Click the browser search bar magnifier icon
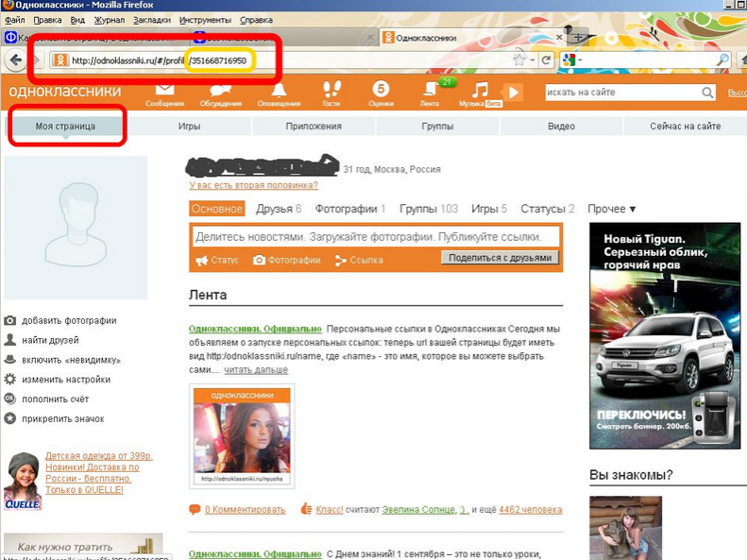 point(722,60)
